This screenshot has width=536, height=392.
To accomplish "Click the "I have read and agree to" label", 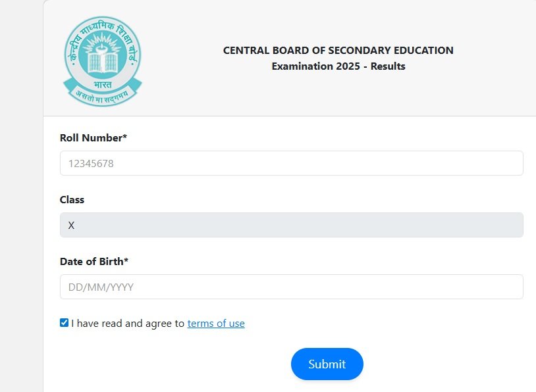I will pyautogui.click(x=128, y=324).
